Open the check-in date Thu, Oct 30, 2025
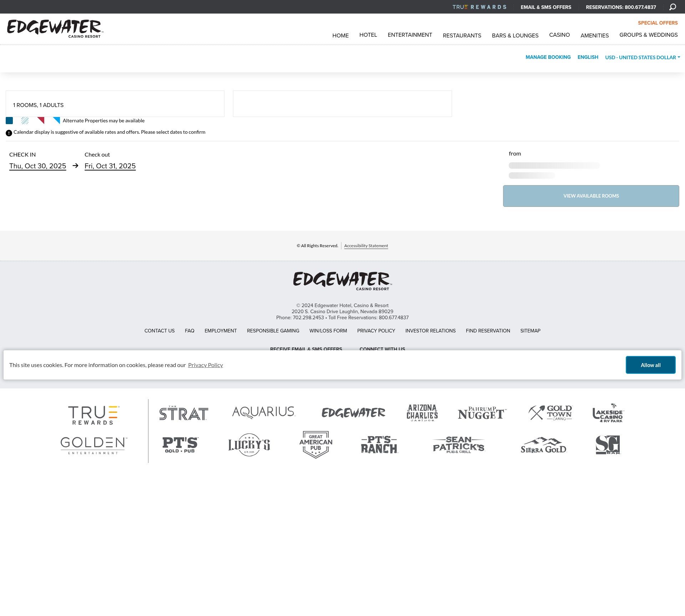The image size is (685, 616). point(38,166)
